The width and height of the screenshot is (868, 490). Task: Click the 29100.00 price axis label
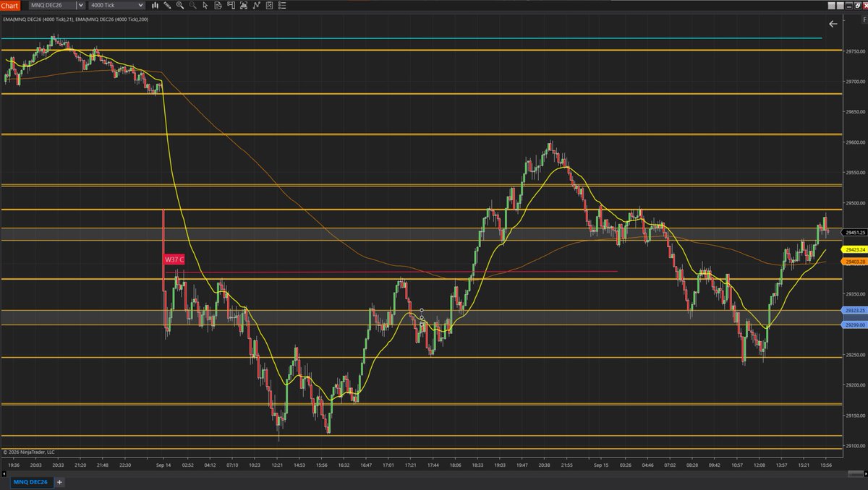click(855, 446)
